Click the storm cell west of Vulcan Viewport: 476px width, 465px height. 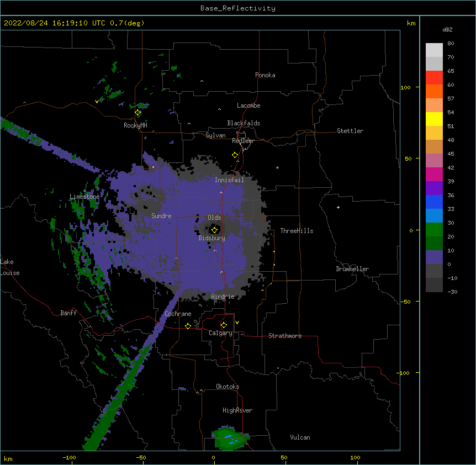[x=230, y=438]
